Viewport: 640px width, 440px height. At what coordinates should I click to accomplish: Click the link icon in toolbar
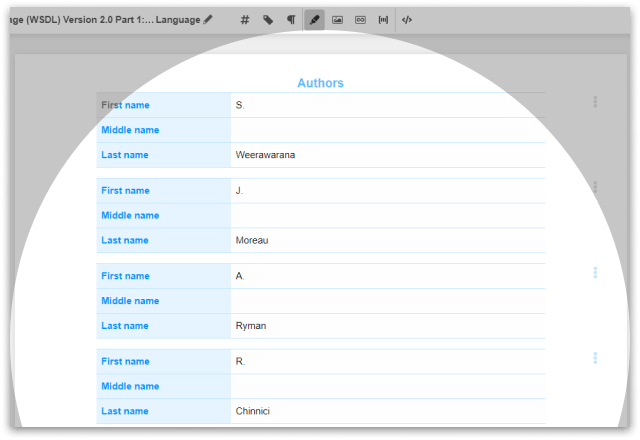point(360,19)
